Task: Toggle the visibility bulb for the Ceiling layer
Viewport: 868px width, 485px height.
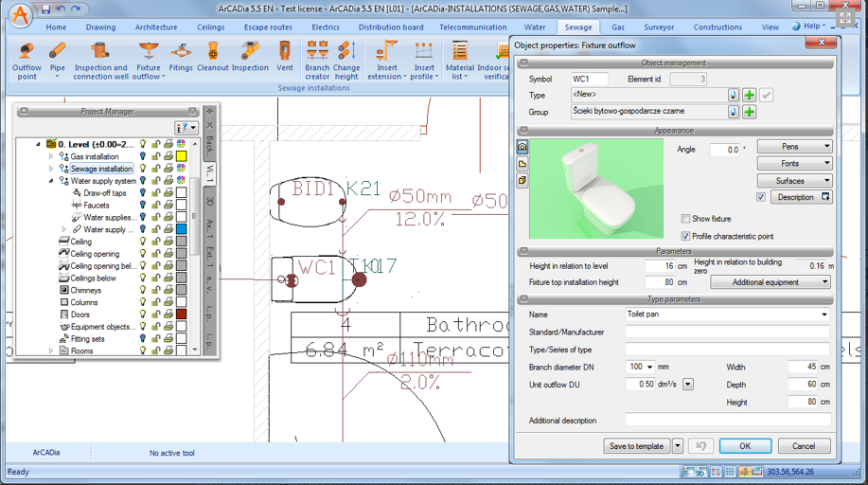Action: [143, 242]
